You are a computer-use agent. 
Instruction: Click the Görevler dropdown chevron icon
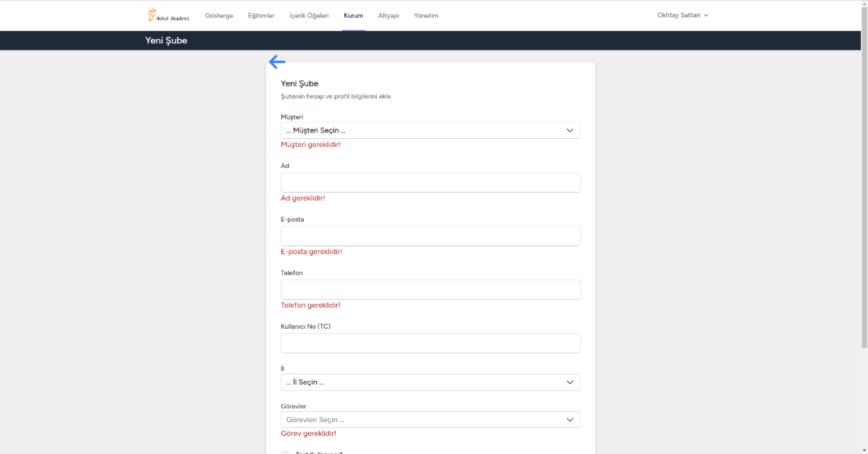[570, 420]
